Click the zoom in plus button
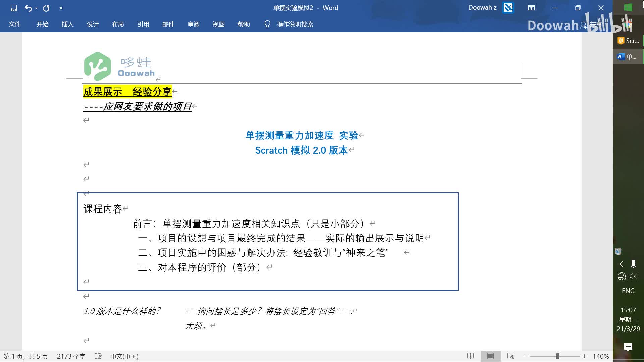The height and width of the screenshot is (362, 644). coord(584,356)
